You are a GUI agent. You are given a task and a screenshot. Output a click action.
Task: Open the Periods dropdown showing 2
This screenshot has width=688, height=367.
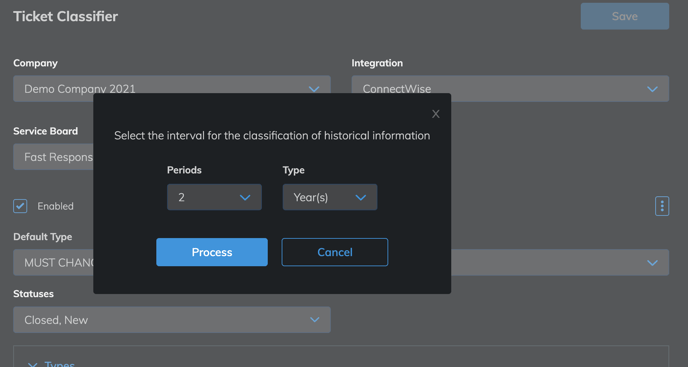pyautogui.click(x=214, y=197)
